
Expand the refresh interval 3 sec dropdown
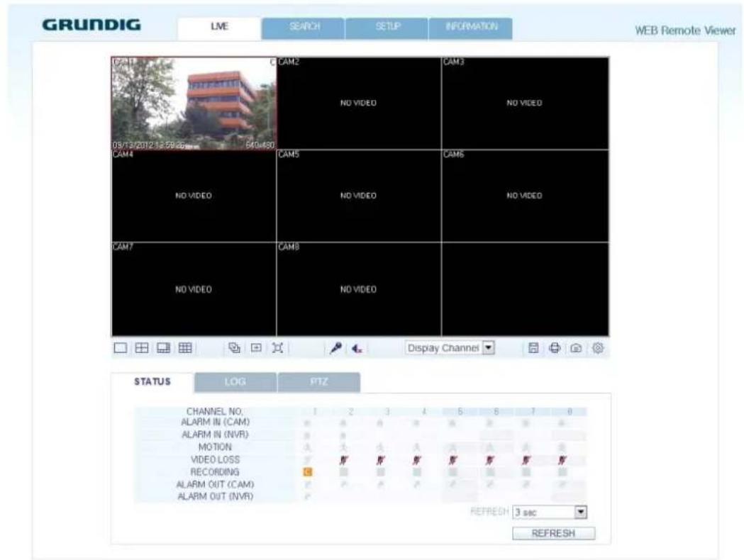[x=550, y=512]
